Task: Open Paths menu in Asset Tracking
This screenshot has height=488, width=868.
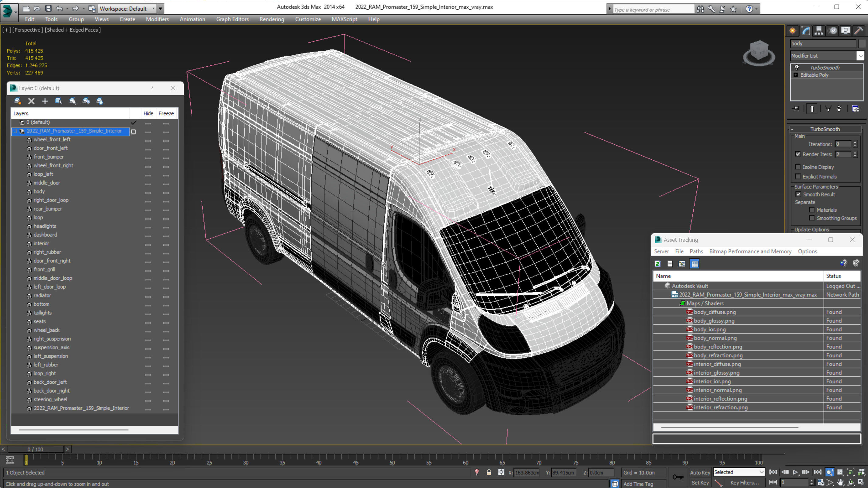Action: coord(696,251)
